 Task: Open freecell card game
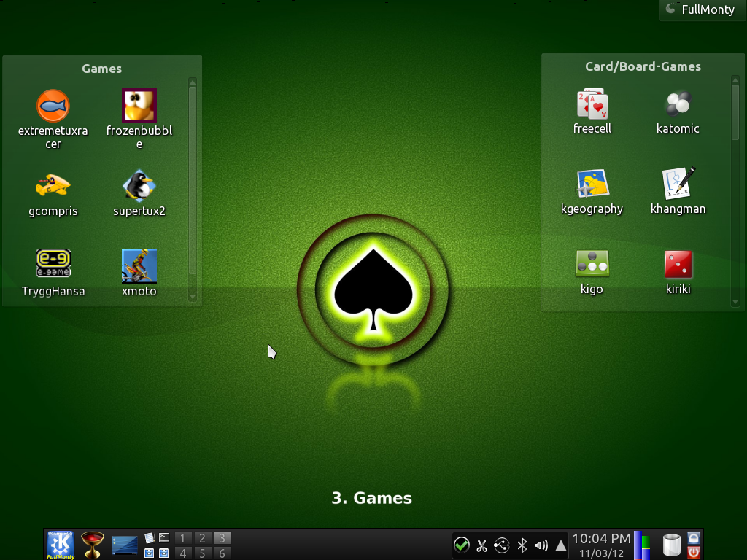click(592, 104)
